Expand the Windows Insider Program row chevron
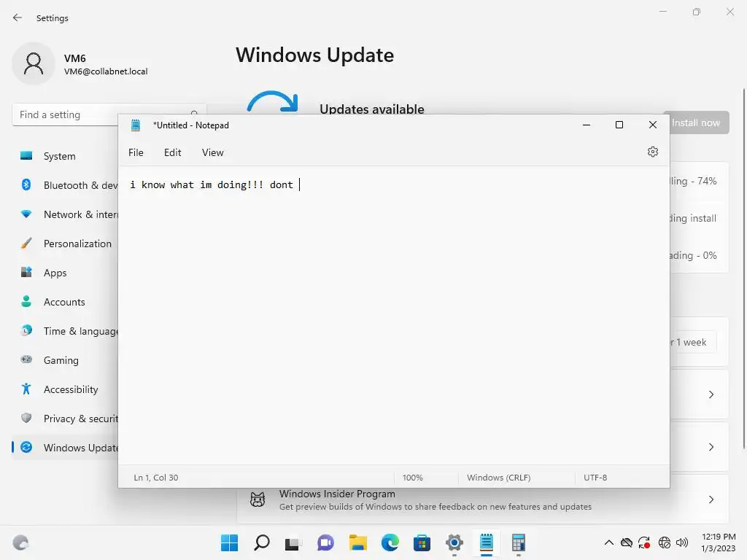The image size is (747, 560). pos(711,499)
